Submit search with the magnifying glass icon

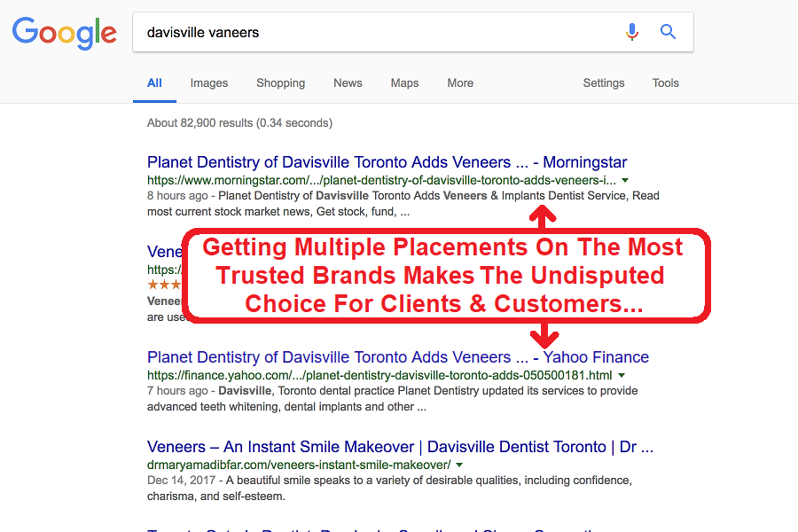(x=668, y=32)
